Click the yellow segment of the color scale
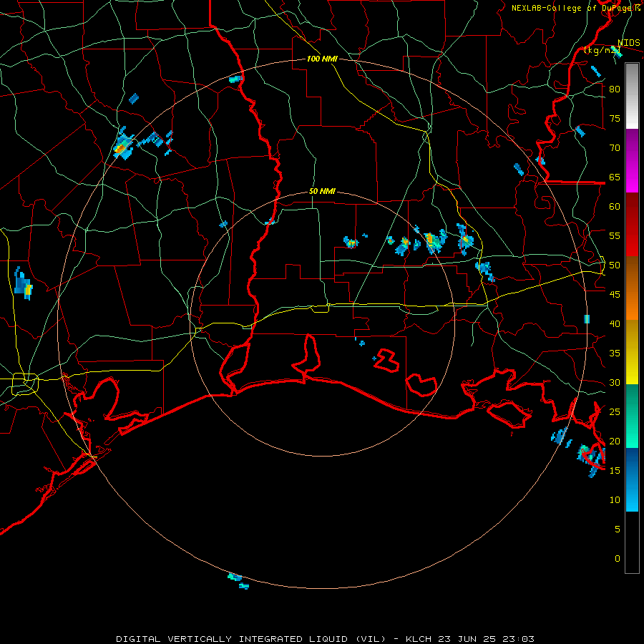This screenshot has width=644, height=644. [632, 352]
